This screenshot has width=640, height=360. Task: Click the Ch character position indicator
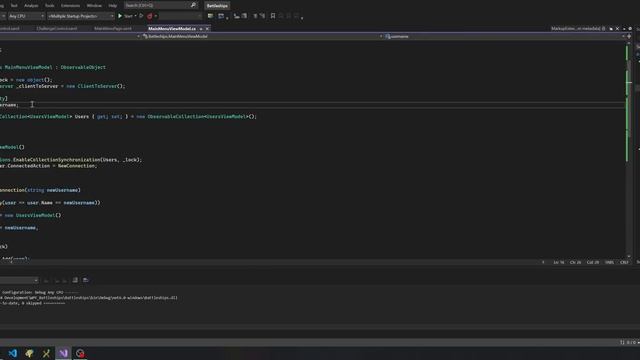pos(575,262)
